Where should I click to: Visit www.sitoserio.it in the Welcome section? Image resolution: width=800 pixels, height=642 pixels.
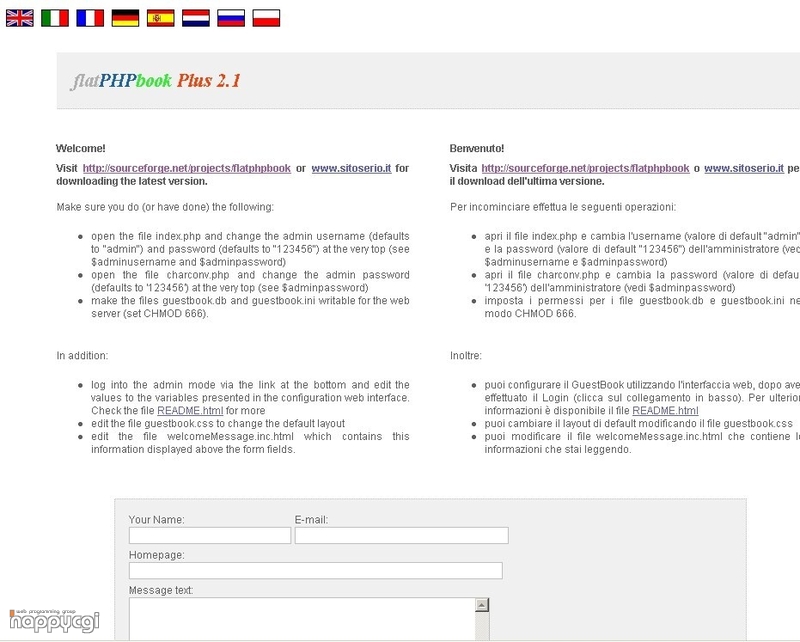pyautogui.click(x=352, y=168)
